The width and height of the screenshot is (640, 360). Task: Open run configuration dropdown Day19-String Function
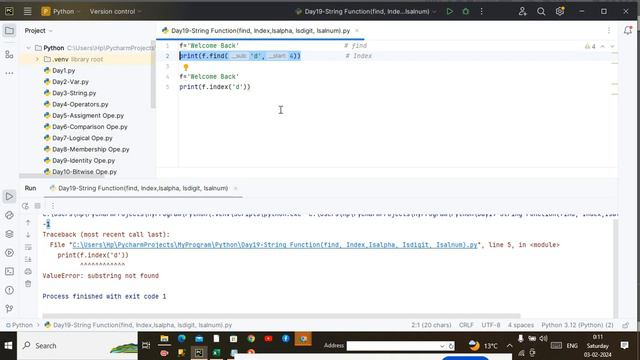click(366, 11)
